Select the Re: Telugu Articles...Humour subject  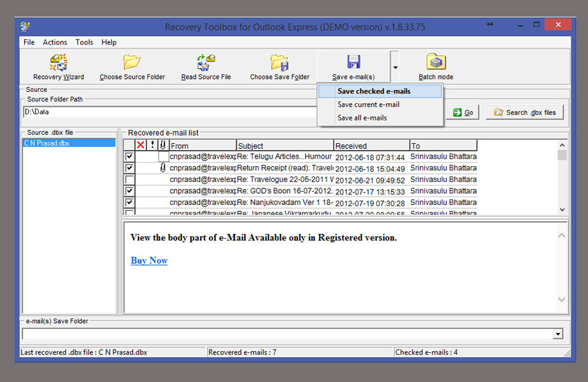[x=284, y=156]
